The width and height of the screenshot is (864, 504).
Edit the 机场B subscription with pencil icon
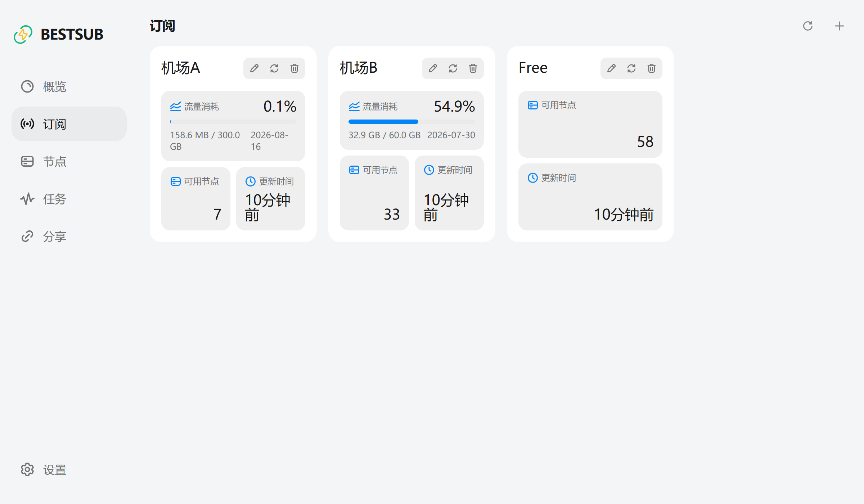[x=433, y=68]
